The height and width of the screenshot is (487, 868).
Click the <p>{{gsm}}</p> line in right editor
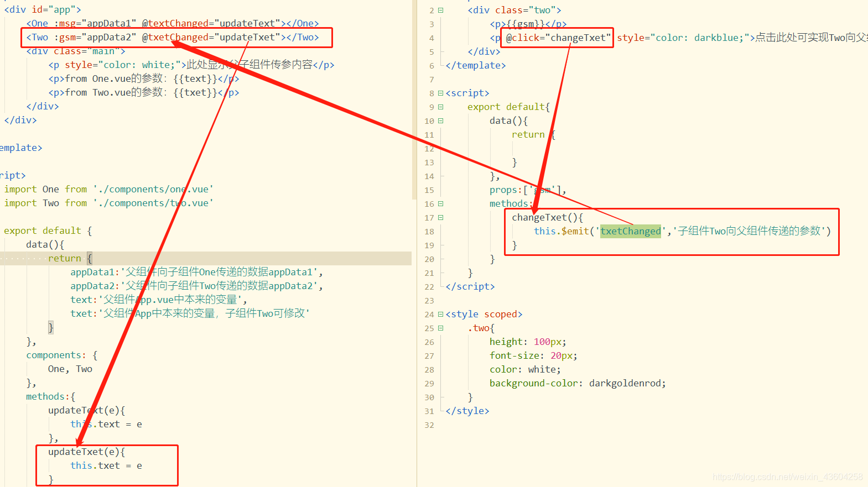[528, 24]
